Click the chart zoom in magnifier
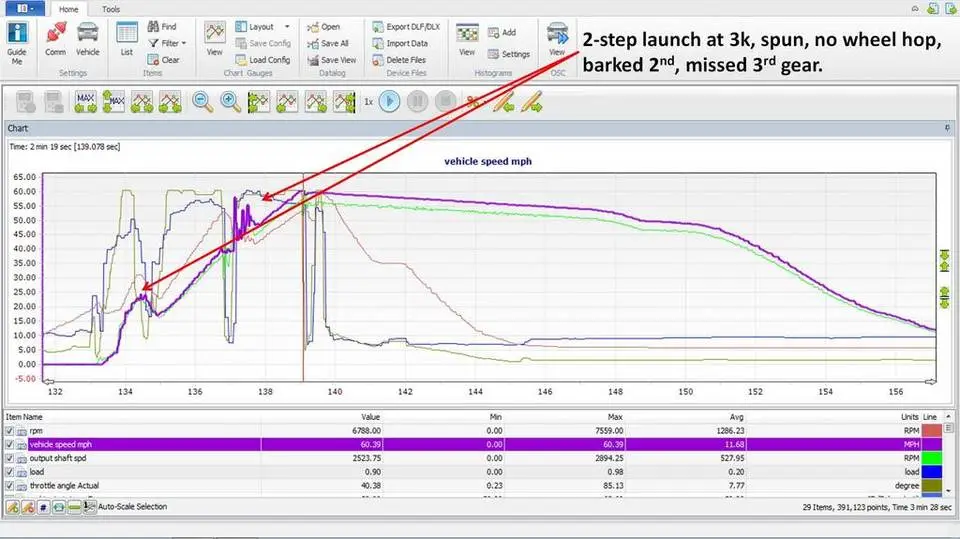The image size is (960, 539). point(230,102)
